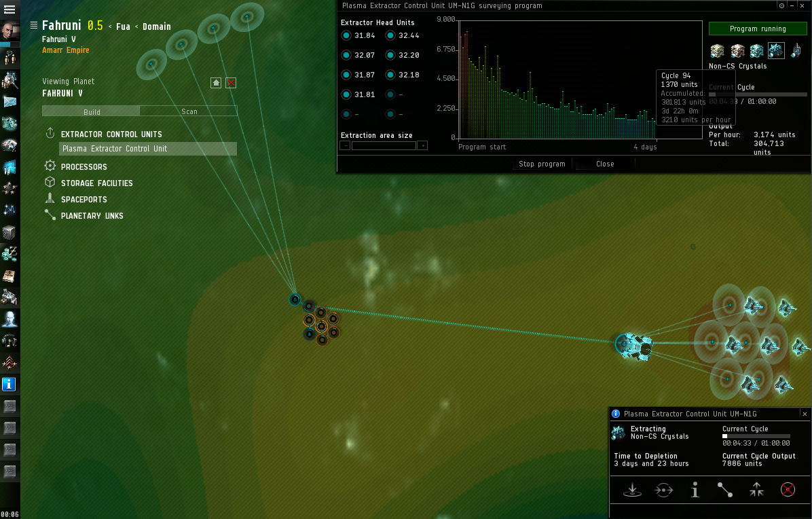Click the red X decommission icon
812x519 pixels.
[x=788, y=490]
